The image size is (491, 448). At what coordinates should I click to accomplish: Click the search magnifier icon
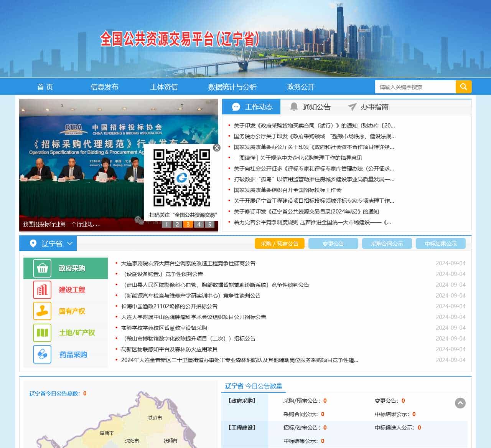click(463, 87)
